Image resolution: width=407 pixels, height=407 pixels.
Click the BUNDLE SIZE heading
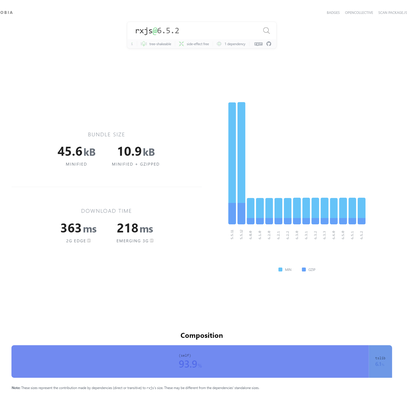click(x=106, y=135)
